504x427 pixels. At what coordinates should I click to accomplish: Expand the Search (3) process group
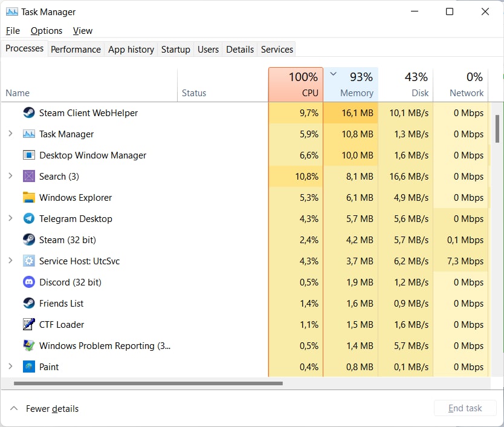(x=10, y=176)
